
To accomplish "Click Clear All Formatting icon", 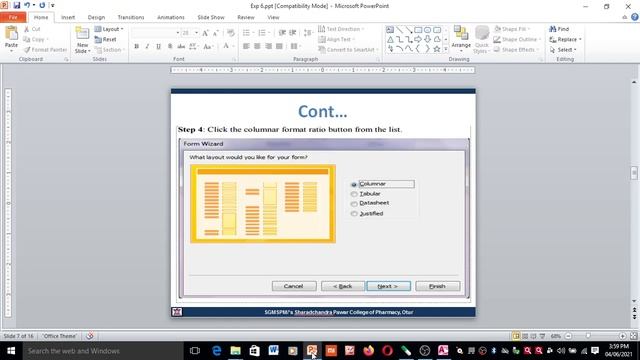I will (x=231, y=33).
